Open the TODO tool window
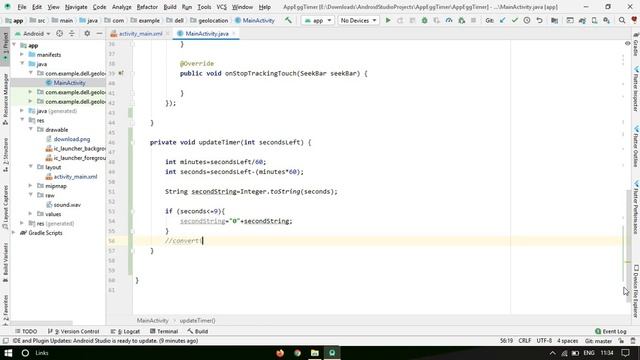Screen dimensions: 640x360 (x=26, y=331)
